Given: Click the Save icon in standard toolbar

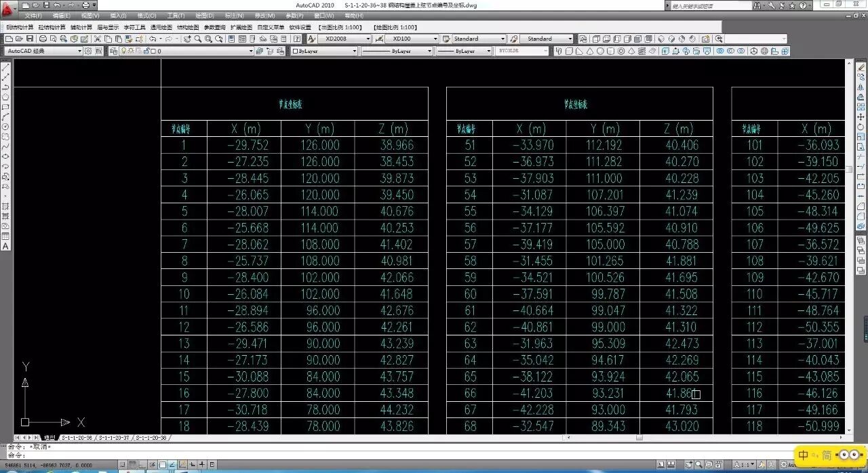Looking at the screenshot, I should 29,39.
